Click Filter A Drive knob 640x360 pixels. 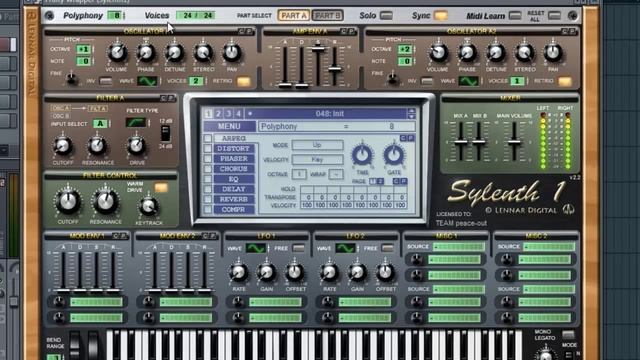[x=136, y=145]
